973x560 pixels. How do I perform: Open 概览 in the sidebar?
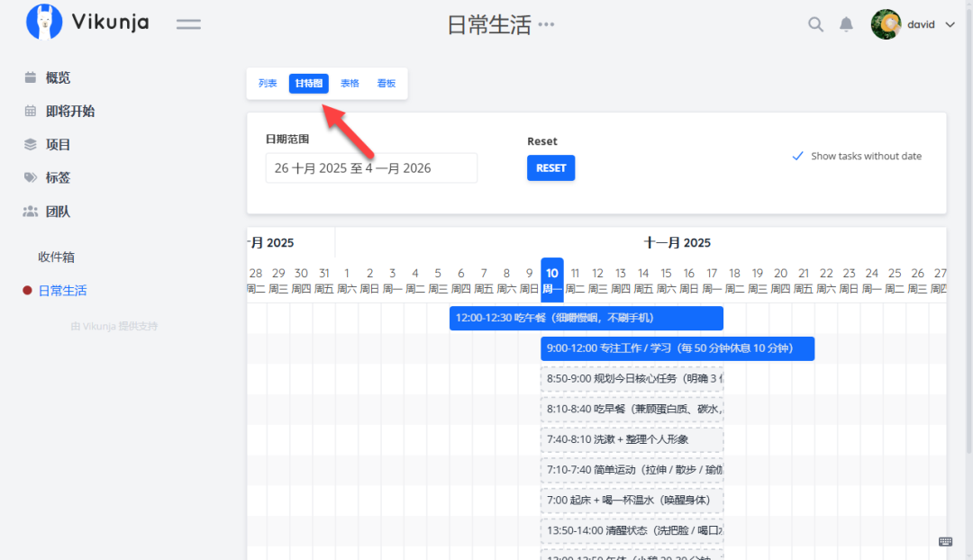point(58,77)
